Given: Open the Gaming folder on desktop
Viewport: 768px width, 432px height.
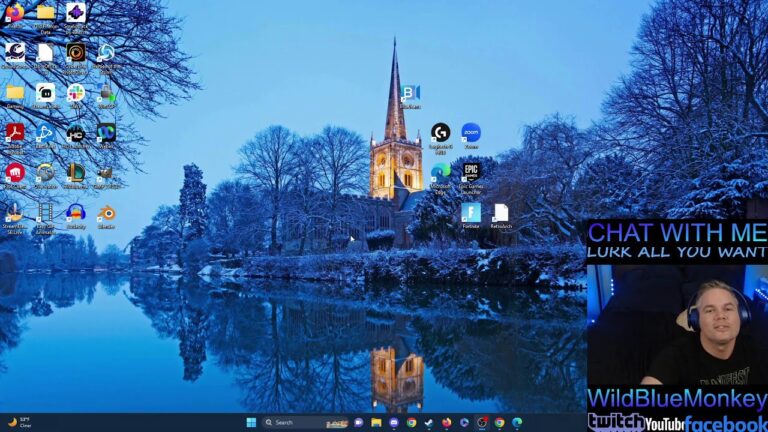Looking at the screenshot, I should (15, 96).
